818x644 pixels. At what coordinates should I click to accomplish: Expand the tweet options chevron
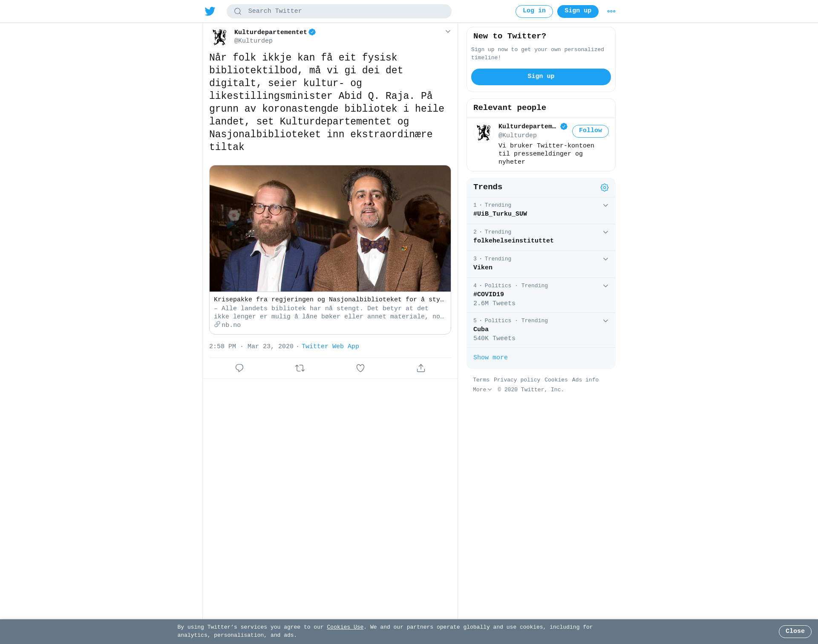point(448,32)
